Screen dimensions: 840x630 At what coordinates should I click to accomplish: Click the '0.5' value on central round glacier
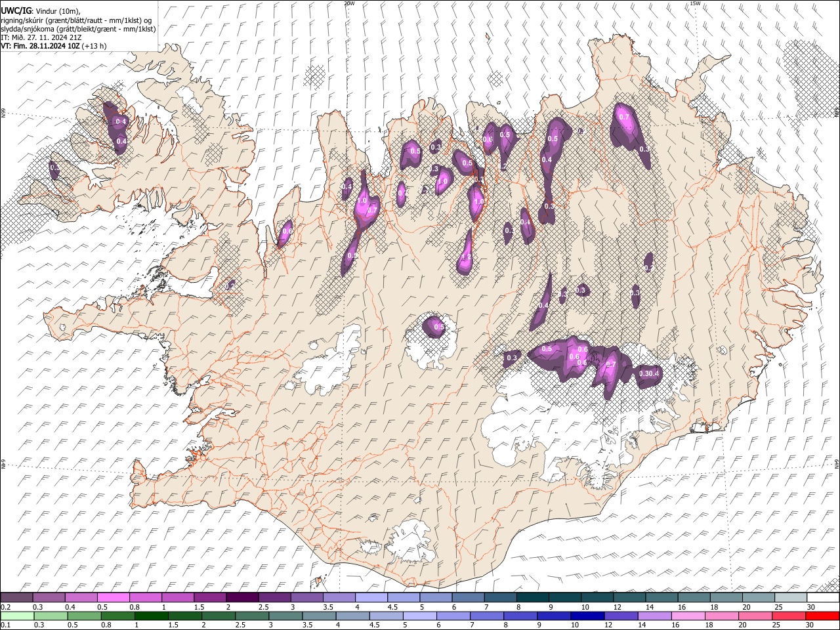tap(439, 327)
